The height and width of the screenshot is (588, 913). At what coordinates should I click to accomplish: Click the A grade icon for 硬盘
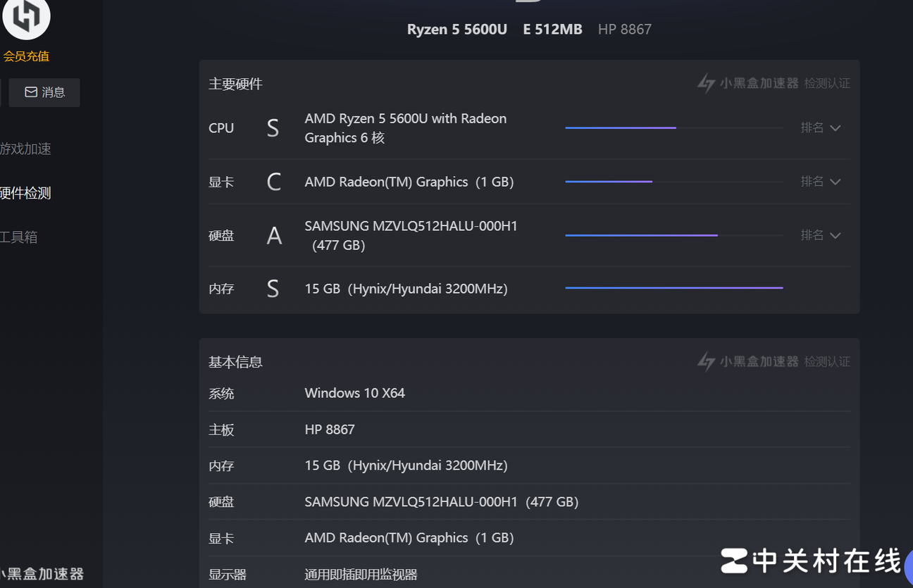tap(273, 235)
